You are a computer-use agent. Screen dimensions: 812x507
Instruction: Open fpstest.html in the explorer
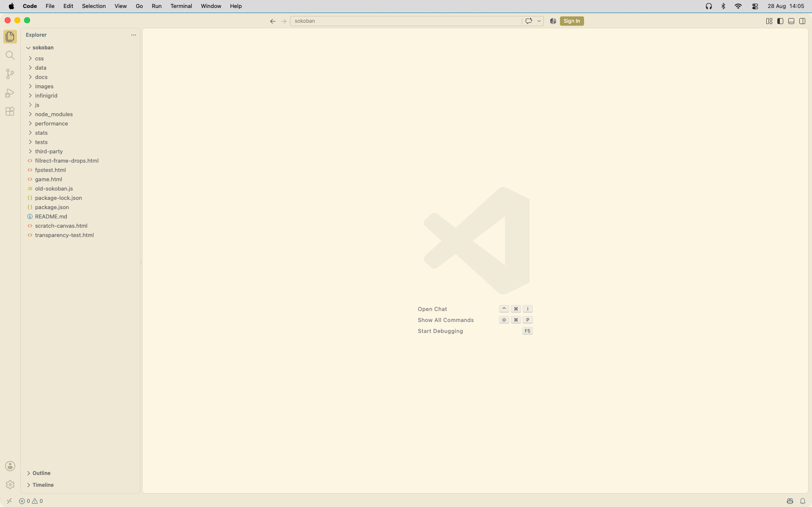80,170
